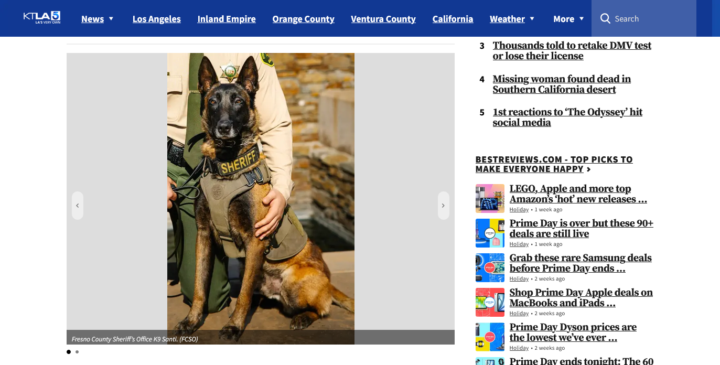Open 'Grab these rare Samsung deals' article
720x365 pixels.
(580, 263)
